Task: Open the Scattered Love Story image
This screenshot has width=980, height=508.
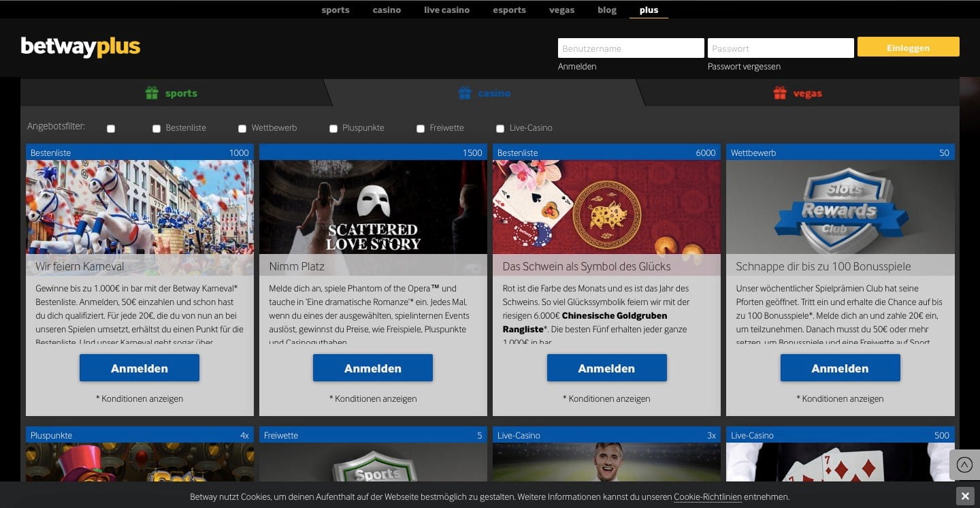Action: coord(373,208)
